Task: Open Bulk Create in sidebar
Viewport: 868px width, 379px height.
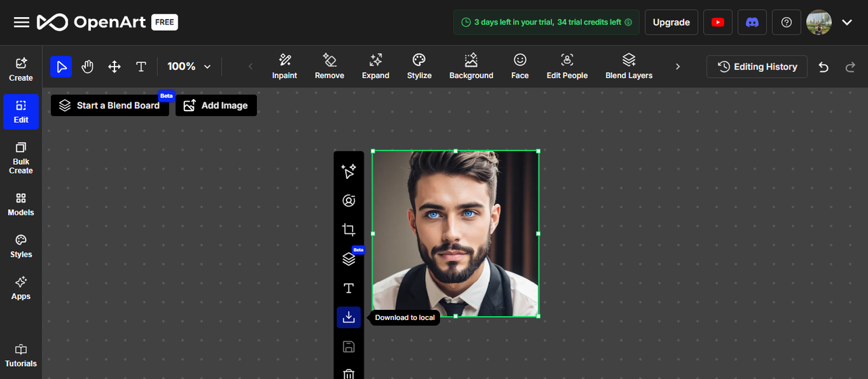Action: tap(21, 158)
